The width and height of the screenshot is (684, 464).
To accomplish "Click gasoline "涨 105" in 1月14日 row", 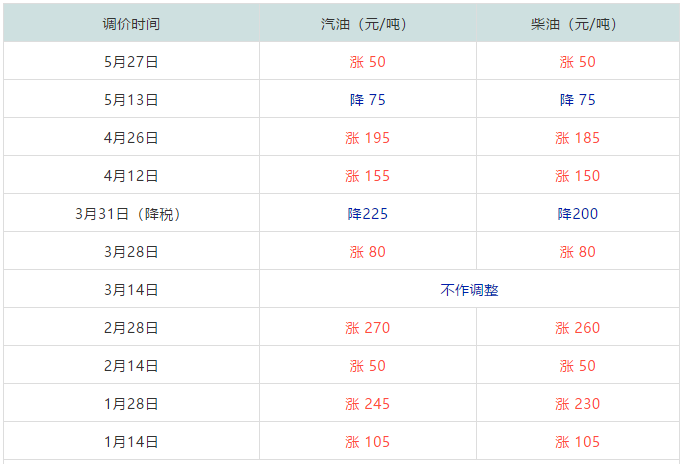I will pyautogui.click(x=368, y=441).
